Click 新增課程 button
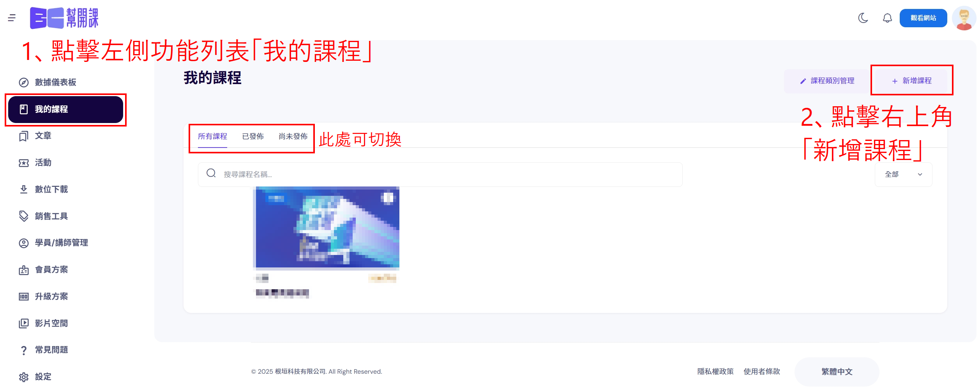Screen dimensions: 980x392 click(x=911, y=81)
